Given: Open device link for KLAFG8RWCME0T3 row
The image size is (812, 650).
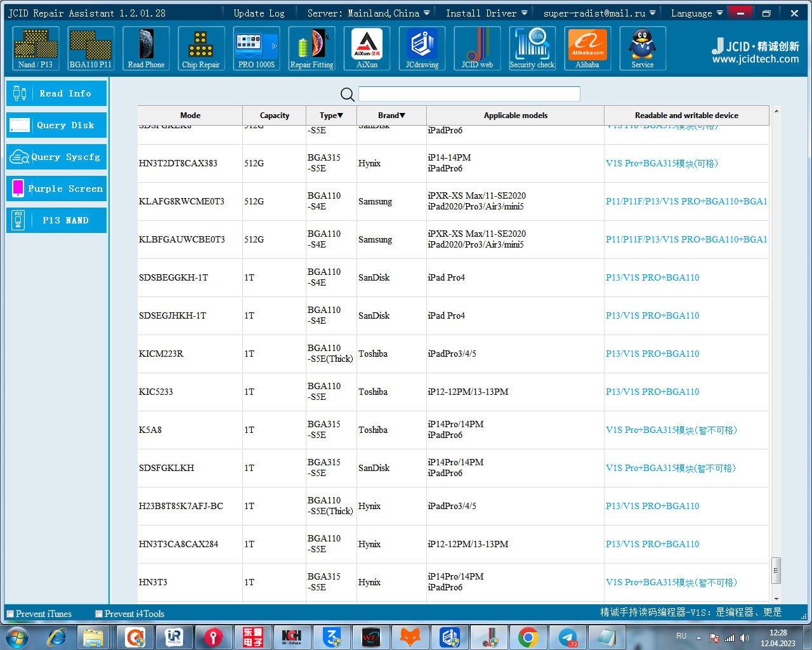Looking at the screenshot, I should pos(686,201).
